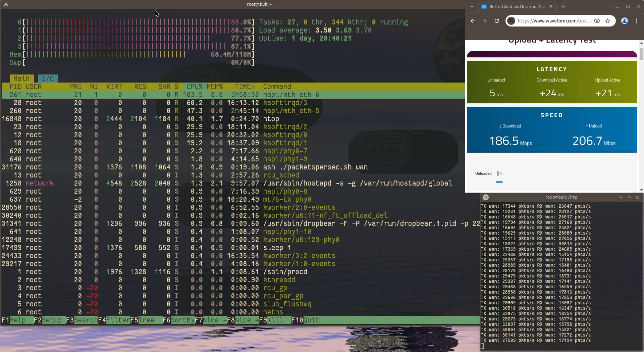Viewport: 644px width, 352px height.
Task: Expand the root@buh /tmp terminal with its up chevron
Action: [629, 197]
